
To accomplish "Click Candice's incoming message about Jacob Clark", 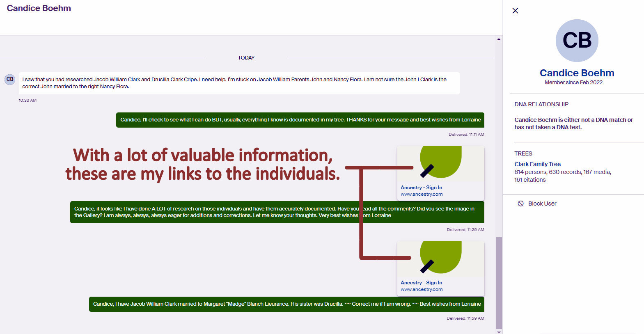I will click(239, 83).
